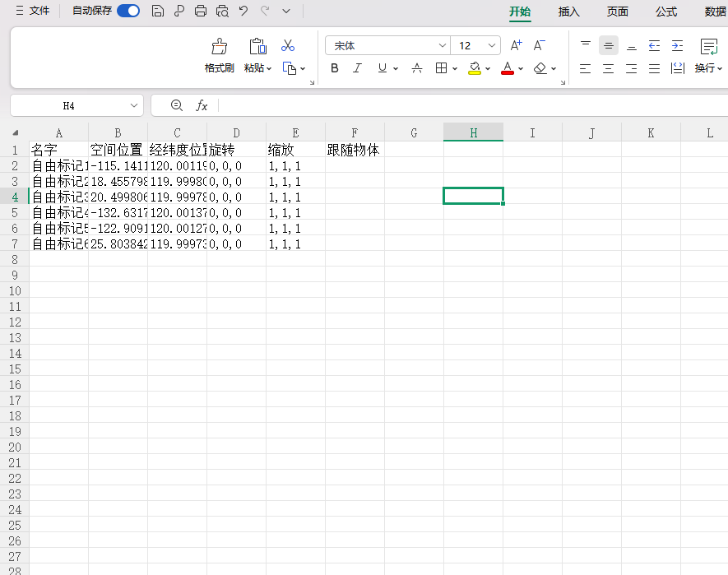
Task: Select cell F1 containing 跟随物体
Action: [x=355, y=151]
